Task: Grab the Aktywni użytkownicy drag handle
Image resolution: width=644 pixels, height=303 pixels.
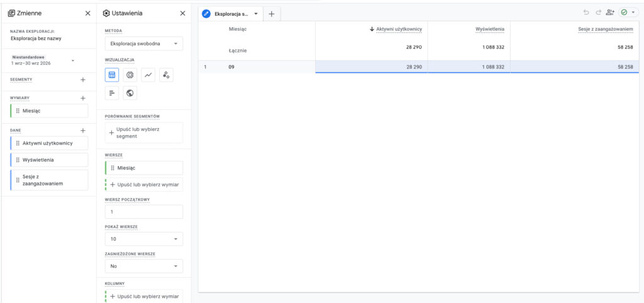Action: coord(18,143)
